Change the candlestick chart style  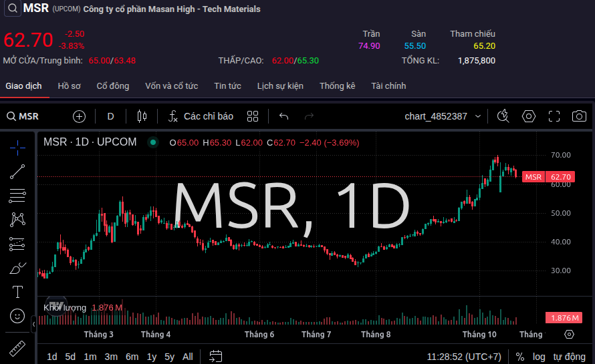click(x=142, y=116)
